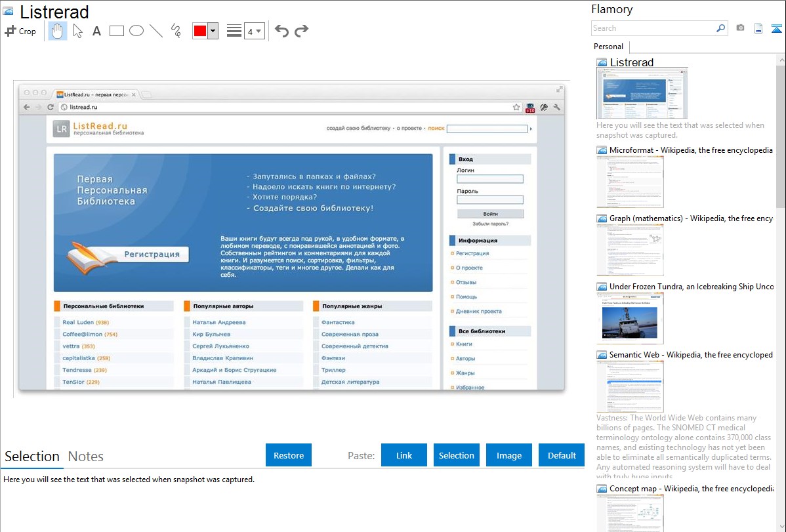This screenshot has width=786, height=532.
Task: Click the Регистрация button in the banner
Action: (x=152, y=255)
